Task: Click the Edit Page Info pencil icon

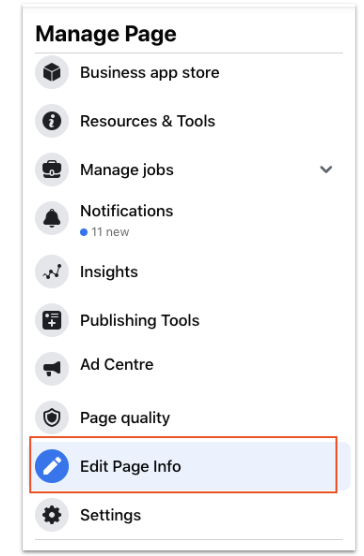Action: [52, 466]
